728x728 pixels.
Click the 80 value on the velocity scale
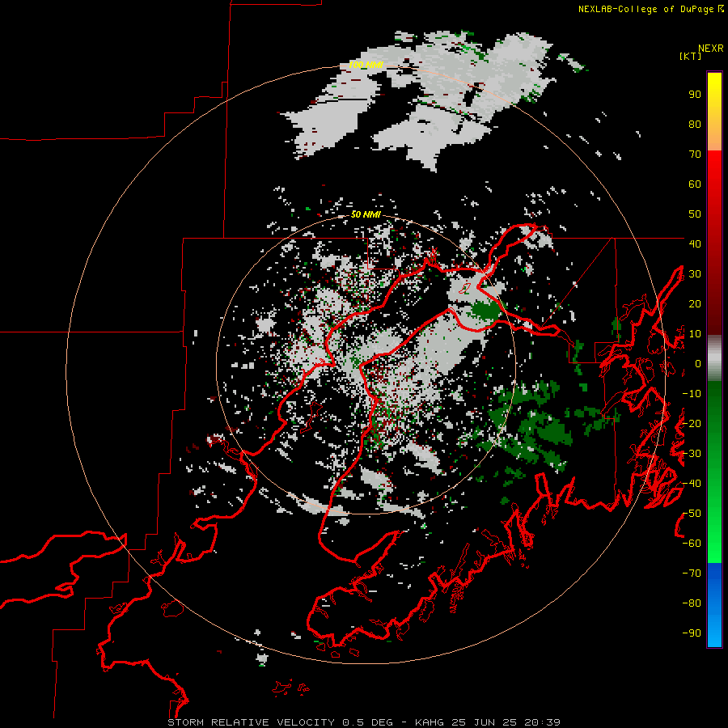(695, 124)
